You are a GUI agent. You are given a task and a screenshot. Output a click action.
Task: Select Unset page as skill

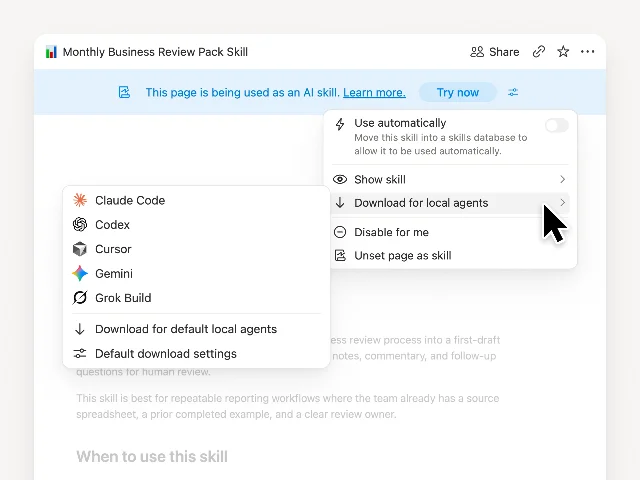click(451, 256)
